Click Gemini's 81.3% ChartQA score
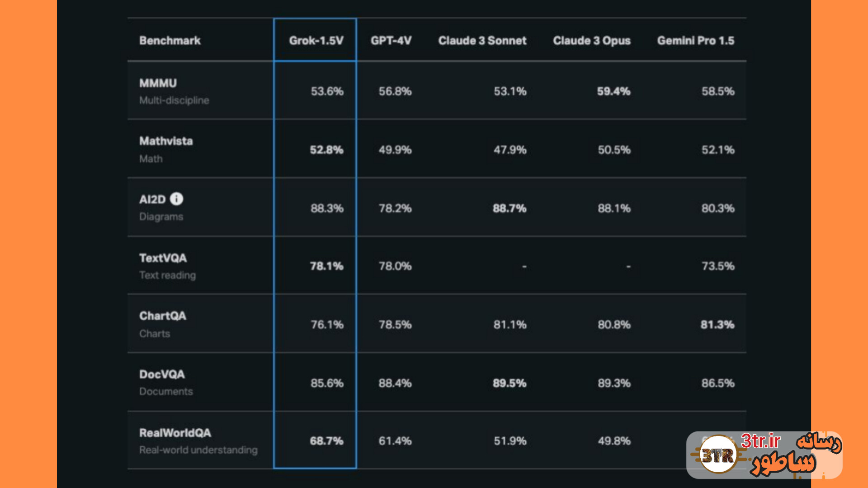Viewport: 868px width, 488px height. 717,325
